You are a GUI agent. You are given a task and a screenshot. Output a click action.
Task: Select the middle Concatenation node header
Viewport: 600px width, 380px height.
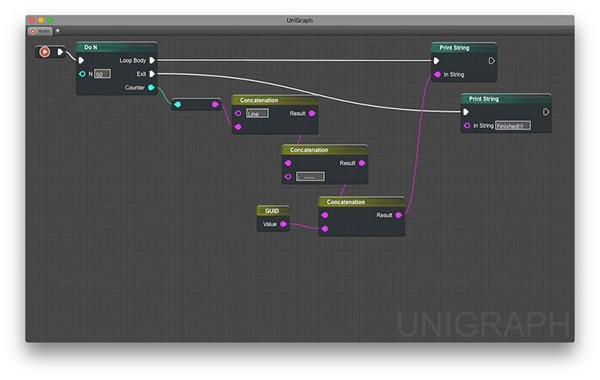(324, 150)
